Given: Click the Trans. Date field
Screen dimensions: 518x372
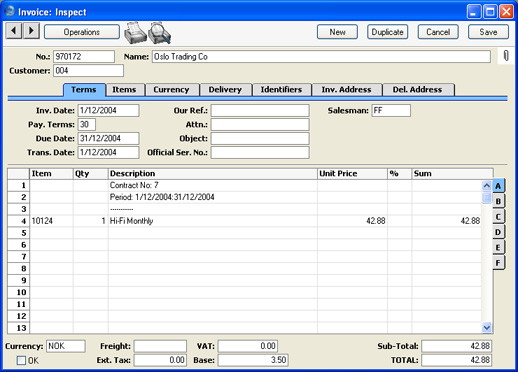Looking at the screenshot, I should 108,152.
